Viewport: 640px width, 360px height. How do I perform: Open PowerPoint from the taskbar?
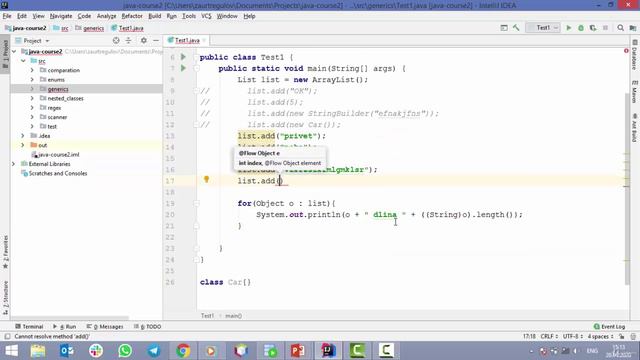(x=298, y=351)
